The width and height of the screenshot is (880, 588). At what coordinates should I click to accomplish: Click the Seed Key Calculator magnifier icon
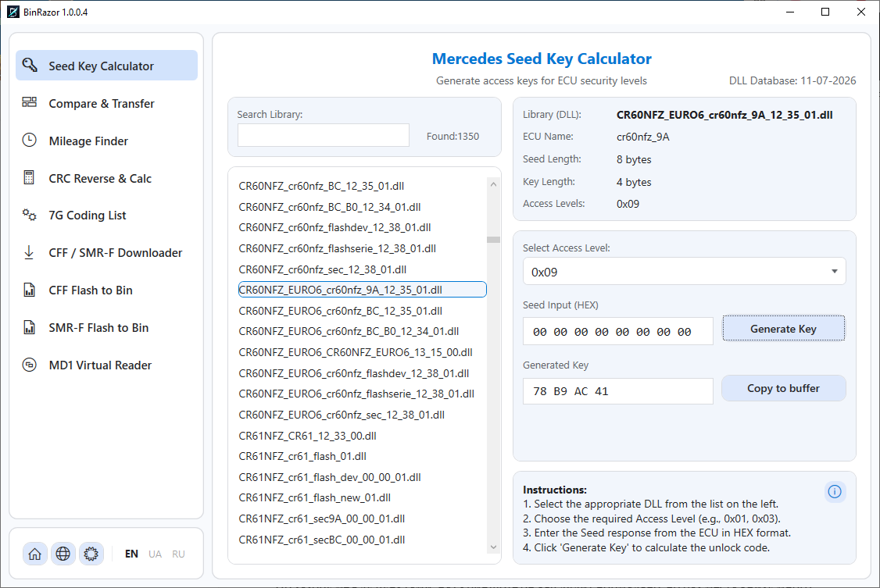(x=30, y=65)
